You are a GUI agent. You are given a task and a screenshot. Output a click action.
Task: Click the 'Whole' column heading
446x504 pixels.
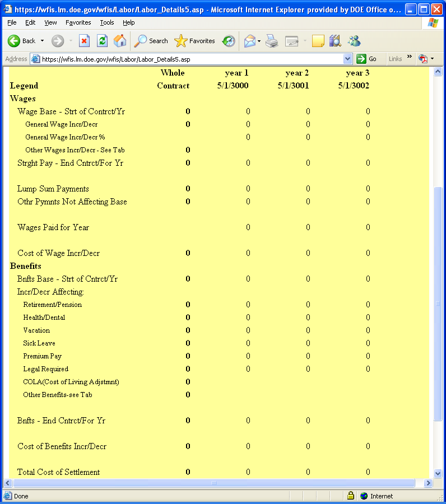(173, 73)
